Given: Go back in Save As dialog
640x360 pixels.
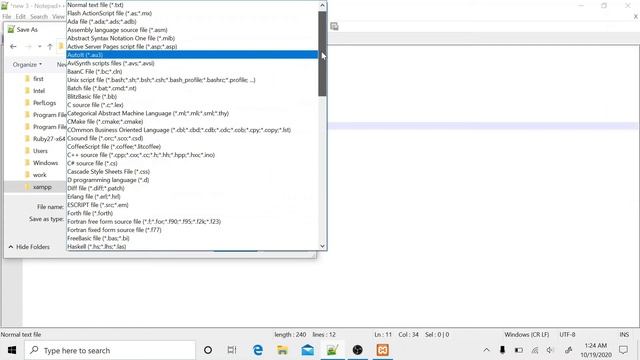Looking at the screenshot, I should (13, 47).
